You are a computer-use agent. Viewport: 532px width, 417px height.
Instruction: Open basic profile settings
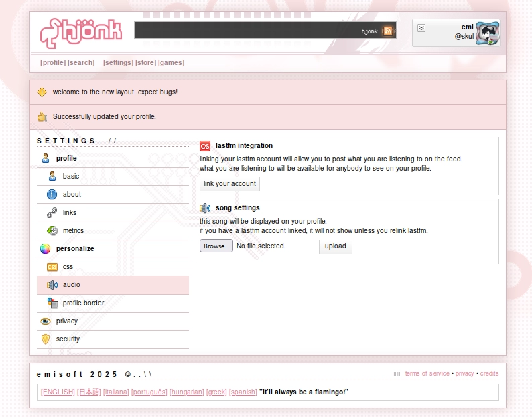tap(113, 176)
